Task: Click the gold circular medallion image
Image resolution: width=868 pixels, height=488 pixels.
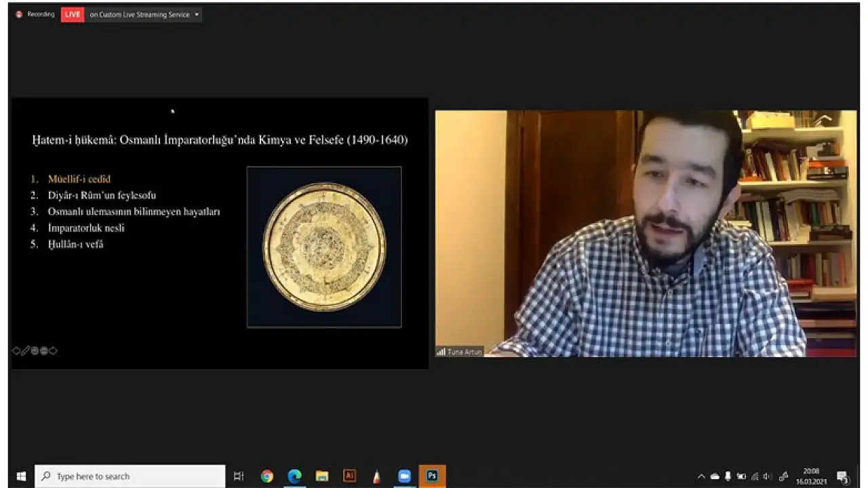Action: [x=324, y=247]
